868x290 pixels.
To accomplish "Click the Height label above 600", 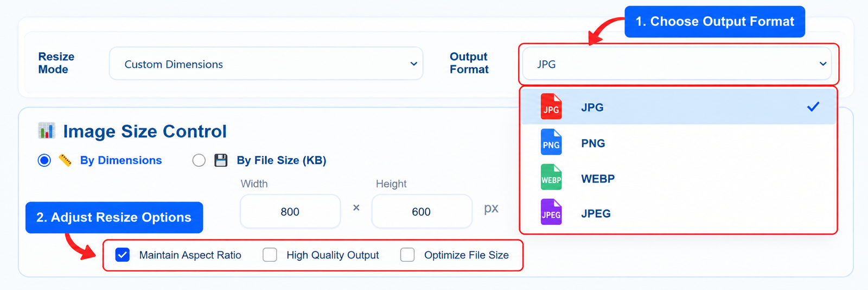I will tap(391, 184).
